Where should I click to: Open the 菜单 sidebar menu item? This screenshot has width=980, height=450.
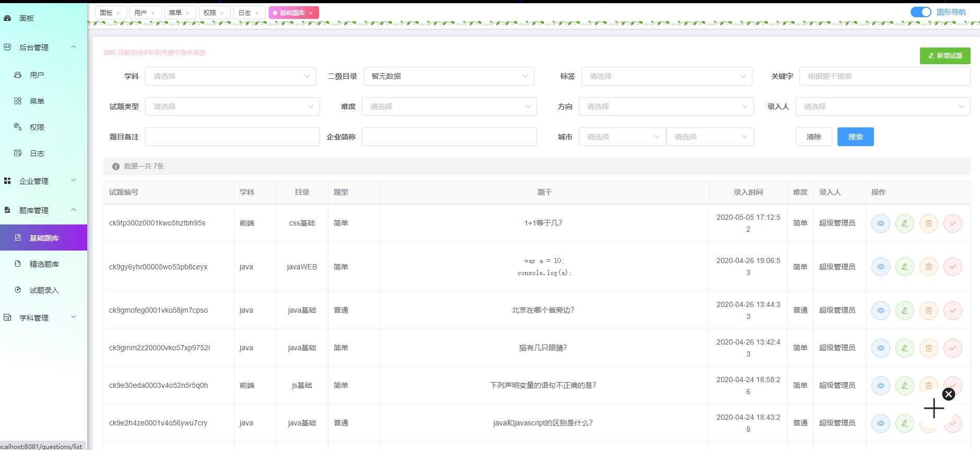tap(43, 101)
